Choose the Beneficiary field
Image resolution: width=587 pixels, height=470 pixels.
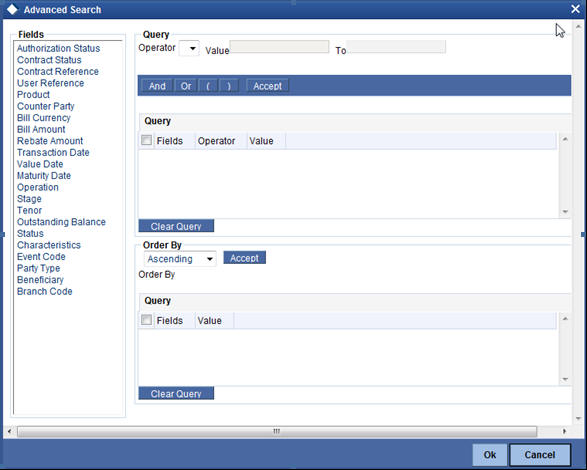40,280
